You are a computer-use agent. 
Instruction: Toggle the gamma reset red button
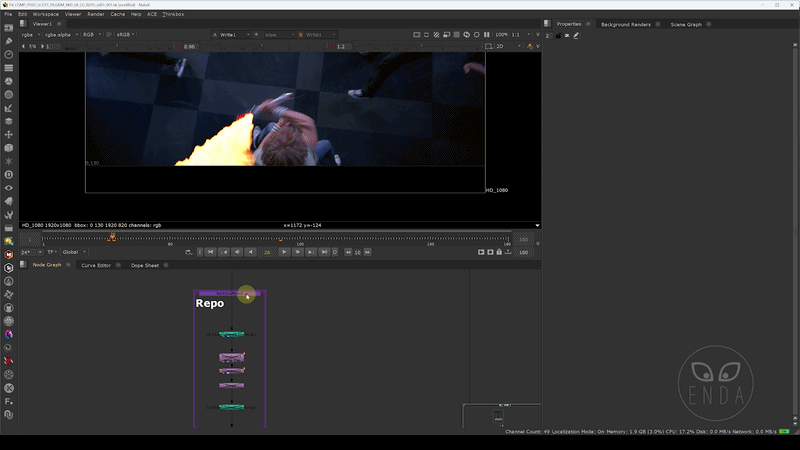click(331, 46)
